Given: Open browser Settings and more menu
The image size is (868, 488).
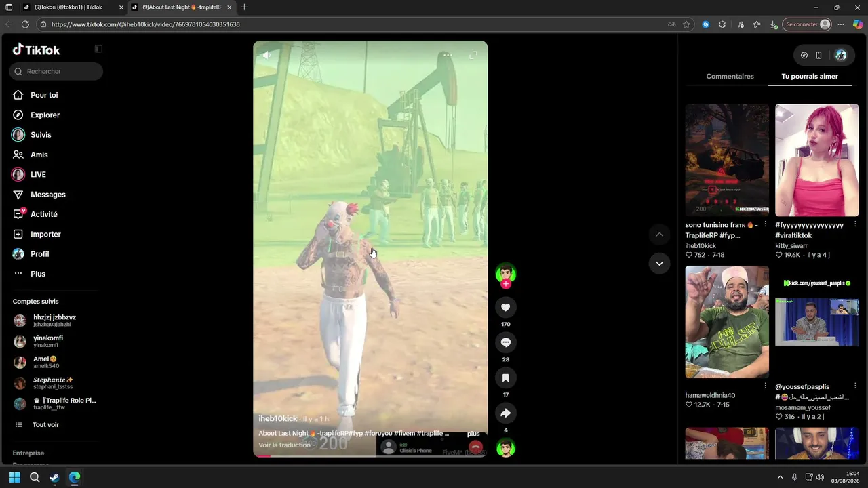Looking at the screenshot, I should coord(841,24).
